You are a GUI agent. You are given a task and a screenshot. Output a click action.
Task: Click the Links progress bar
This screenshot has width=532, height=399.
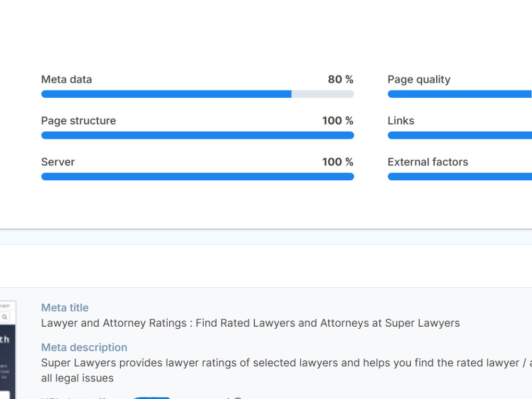(460, 135)
